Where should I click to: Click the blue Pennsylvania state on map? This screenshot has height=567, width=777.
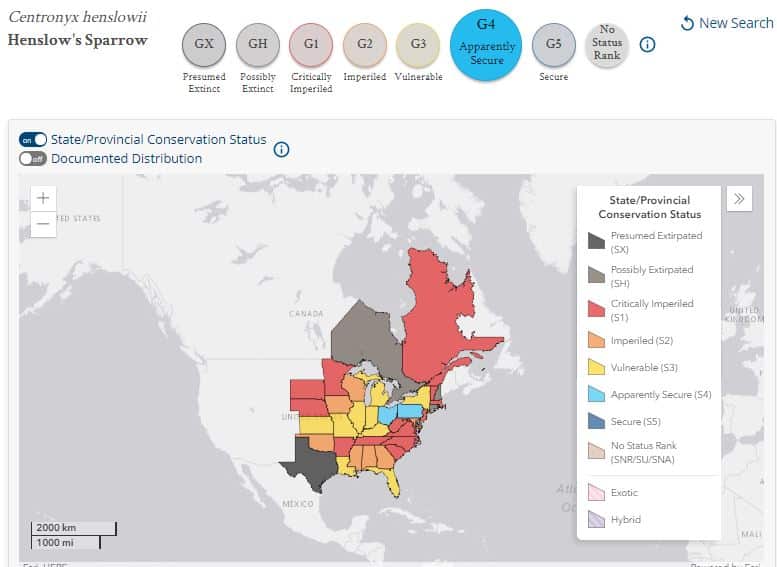coord(410,411)
